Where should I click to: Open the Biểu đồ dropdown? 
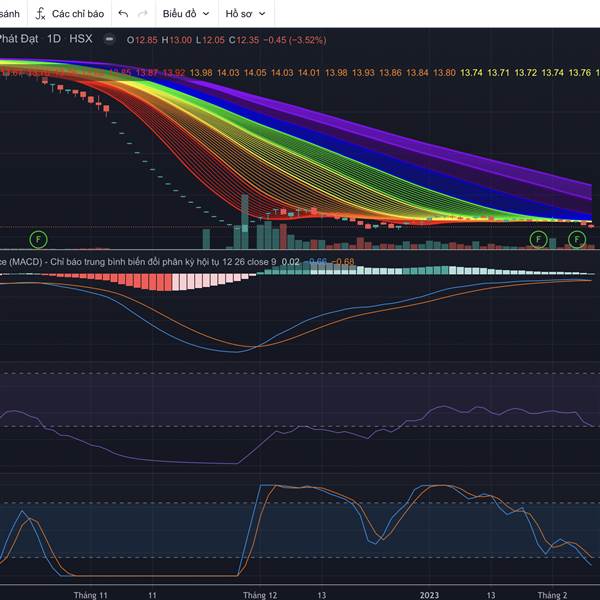point(186,14)
